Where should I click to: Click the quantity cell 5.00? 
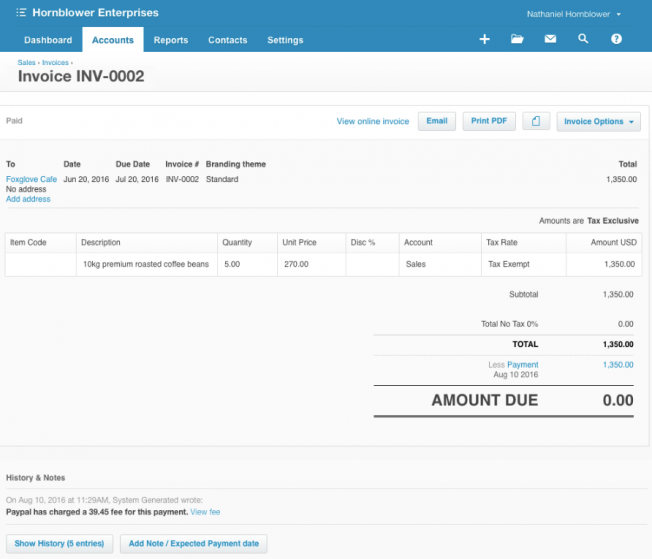pyautogui.click(x=247, y=264)
